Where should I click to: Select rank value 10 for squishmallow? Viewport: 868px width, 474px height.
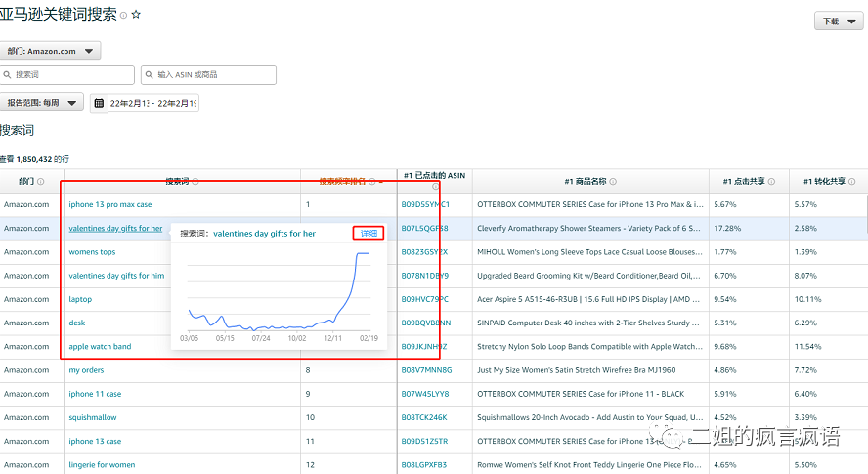pyautogui.click(x=310, y=417)
